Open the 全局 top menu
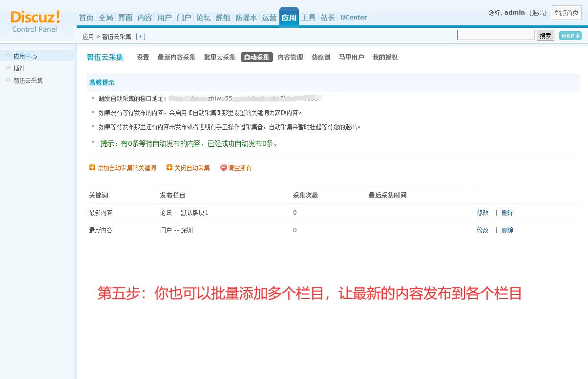The image size is (588, 379). coord(105,18)
